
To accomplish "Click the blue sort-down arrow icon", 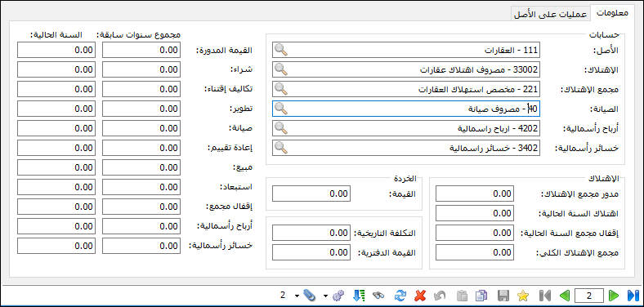I will (x=359, y=295).
